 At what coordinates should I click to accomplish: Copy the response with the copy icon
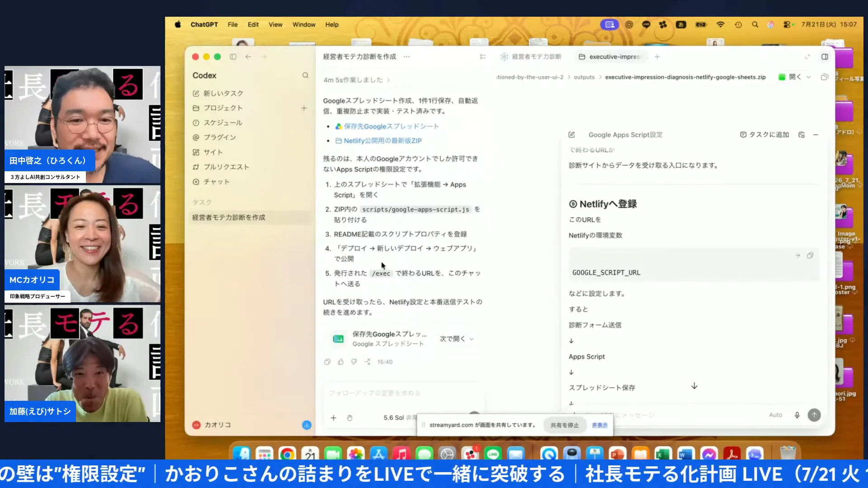pyautogui.click(x=327, y=361)
